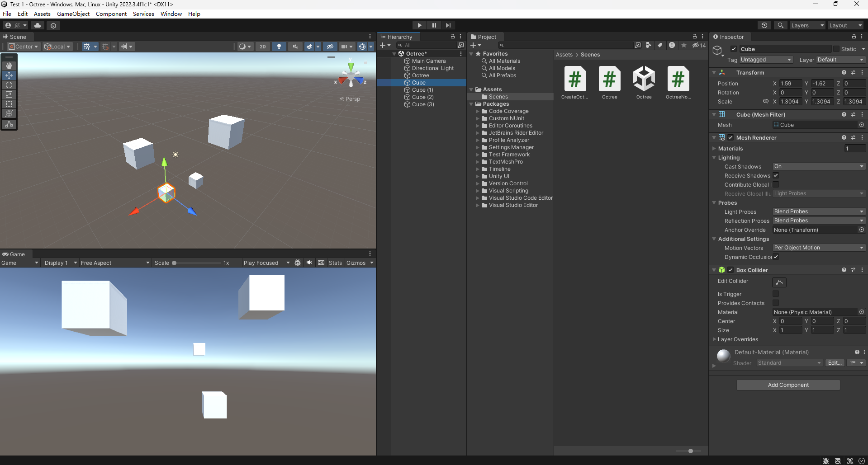This screenshot has width=868, height=465.
Task: Enable Provides Contacts checkbox
Action: coord(776,303)
